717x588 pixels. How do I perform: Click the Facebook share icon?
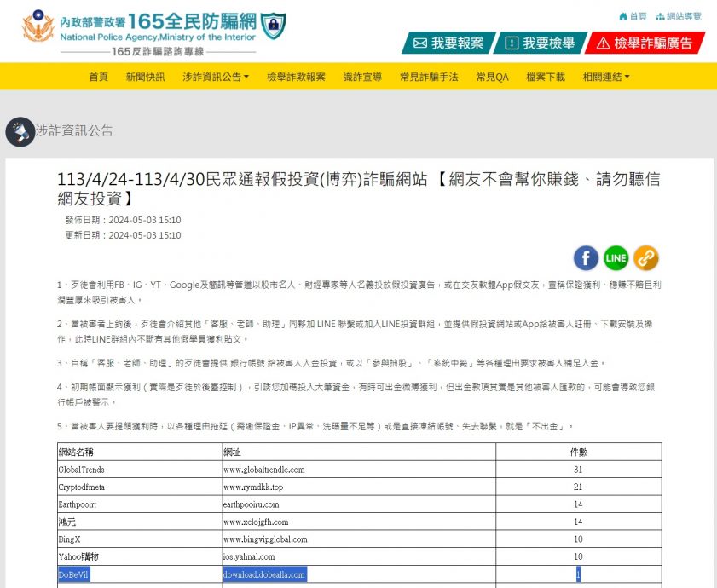tap(586, 257)
